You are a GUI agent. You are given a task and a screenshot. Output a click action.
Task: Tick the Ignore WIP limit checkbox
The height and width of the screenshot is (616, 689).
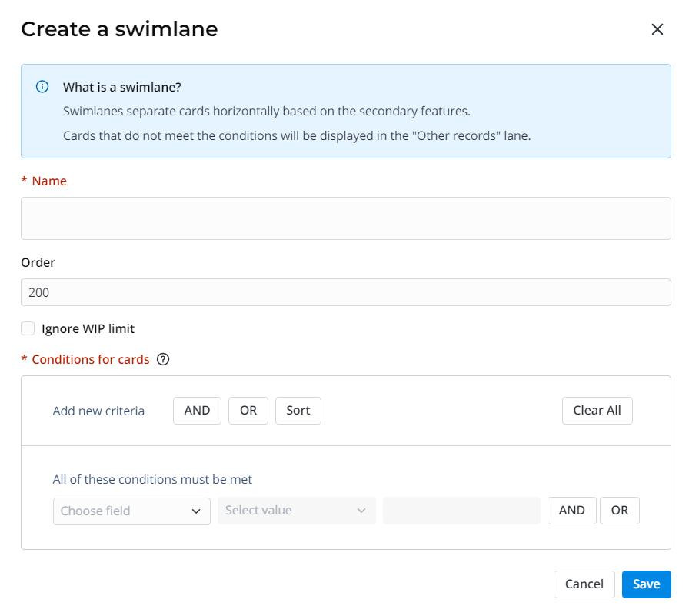[x=28, y=328]
